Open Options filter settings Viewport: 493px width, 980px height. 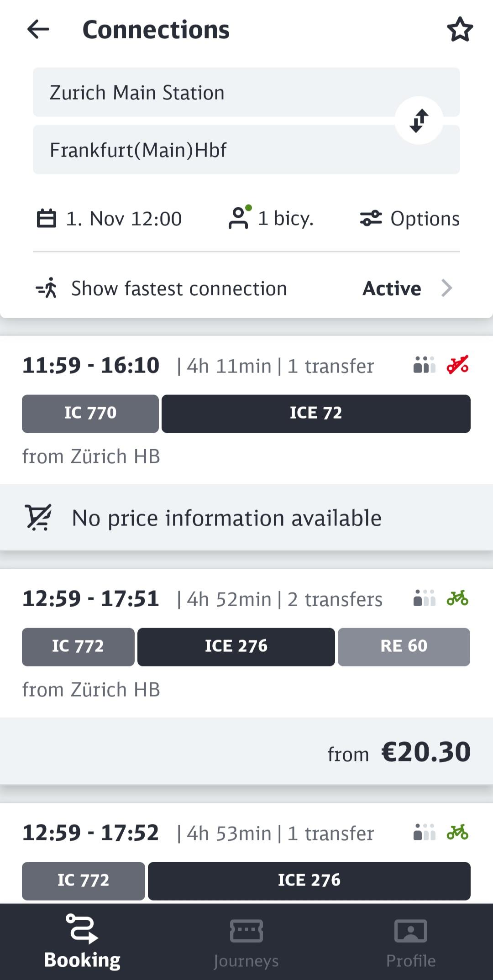pos(409,219)
